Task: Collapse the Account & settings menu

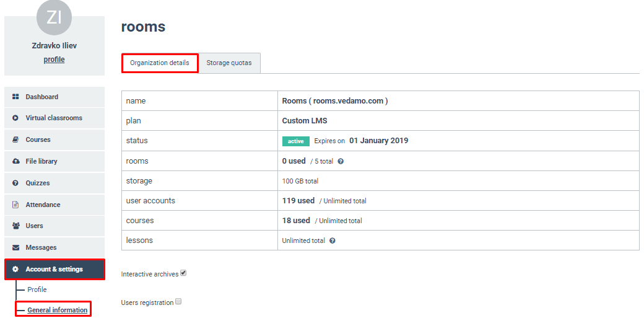Action: (x=54, y=270)
